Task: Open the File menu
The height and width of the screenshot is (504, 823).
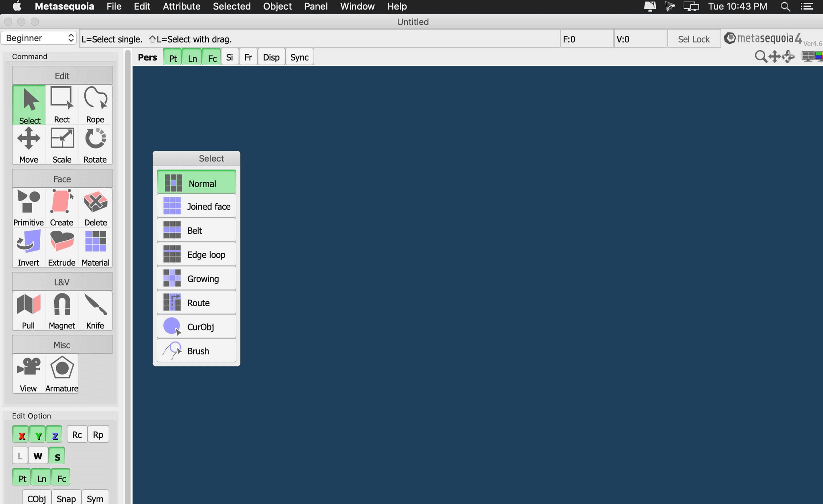Action: 114,6
